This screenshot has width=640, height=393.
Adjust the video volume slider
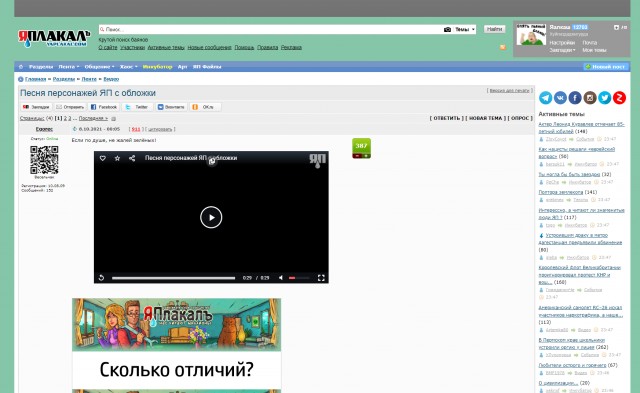coord(299,278)
